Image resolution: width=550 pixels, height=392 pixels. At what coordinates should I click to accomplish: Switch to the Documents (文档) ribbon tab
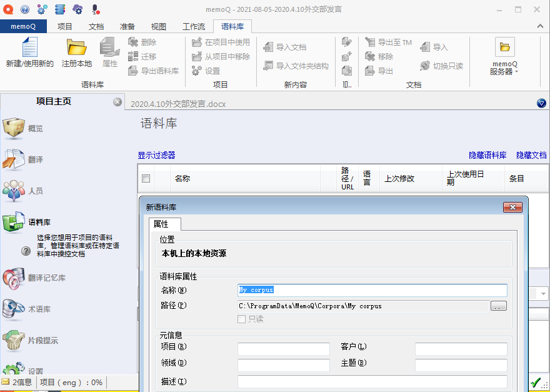coord(96,26)
